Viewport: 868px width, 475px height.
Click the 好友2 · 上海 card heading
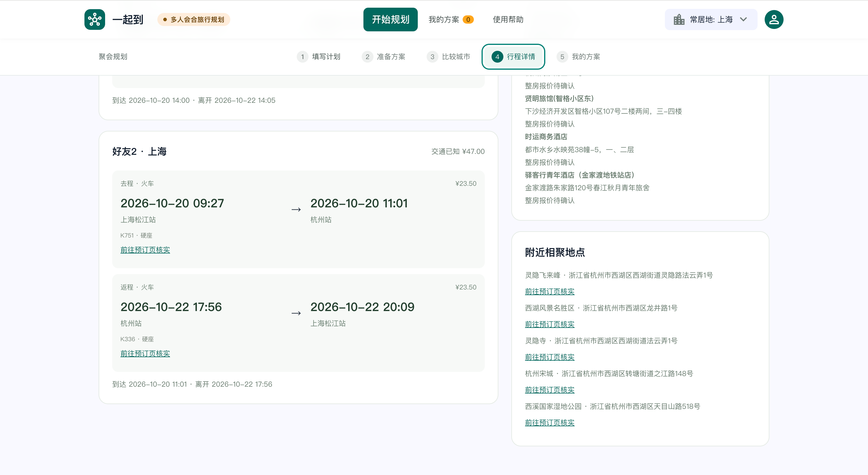[x=139, y=151]
